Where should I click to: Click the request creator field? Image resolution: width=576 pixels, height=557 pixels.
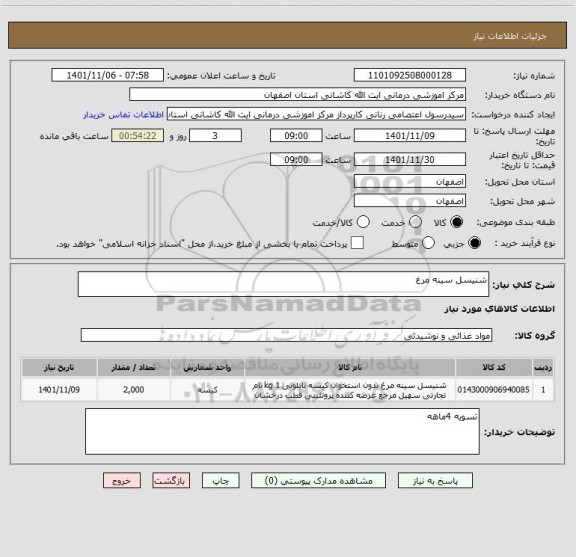pyautogui.click(x=316, y=114)
